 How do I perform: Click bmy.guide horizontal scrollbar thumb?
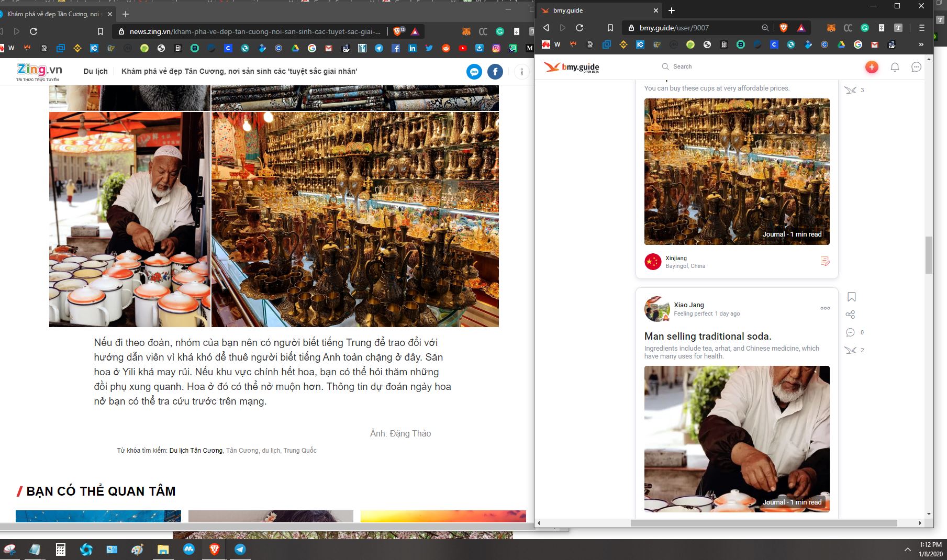coord(764,523)
